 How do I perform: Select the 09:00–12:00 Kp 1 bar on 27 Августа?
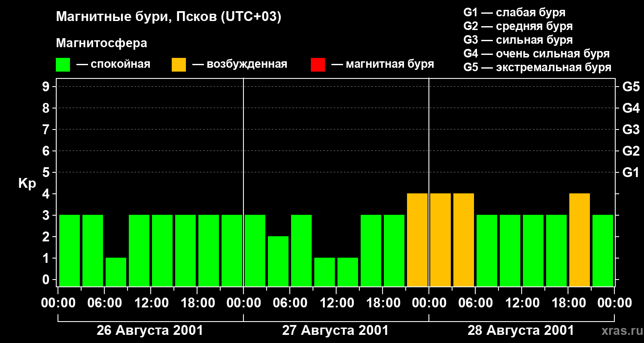pos(325,272)
